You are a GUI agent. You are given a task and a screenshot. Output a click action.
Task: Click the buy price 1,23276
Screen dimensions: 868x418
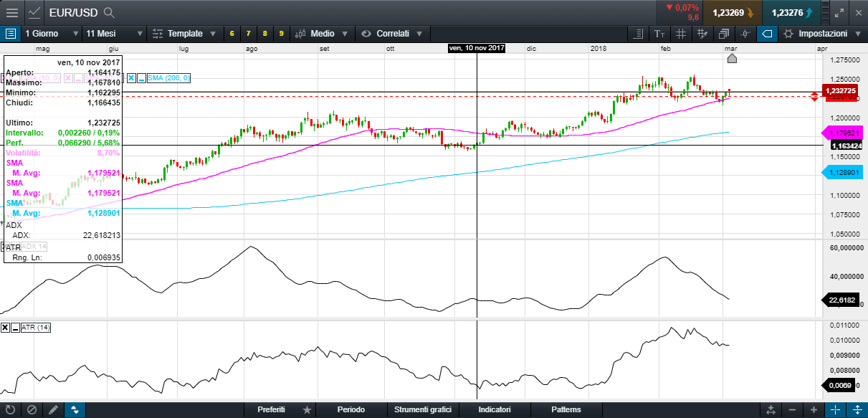pyautogui.click(x=791, y=12)
